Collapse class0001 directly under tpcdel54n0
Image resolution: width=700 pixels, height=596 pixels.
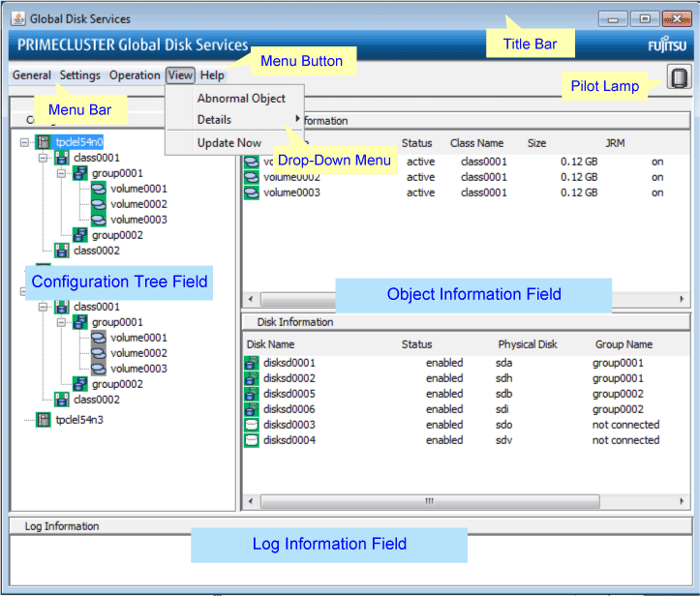(x=43, y=158)
